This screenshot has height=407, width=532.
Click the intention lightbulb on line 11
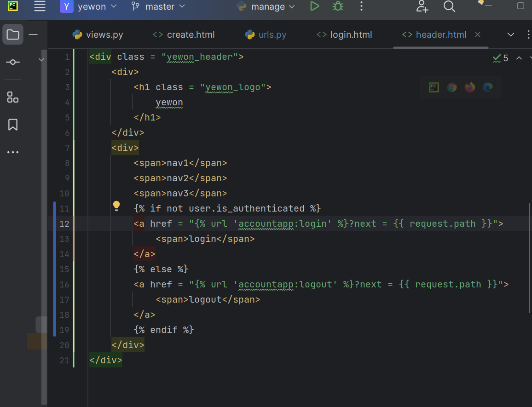tap(116, 206)
